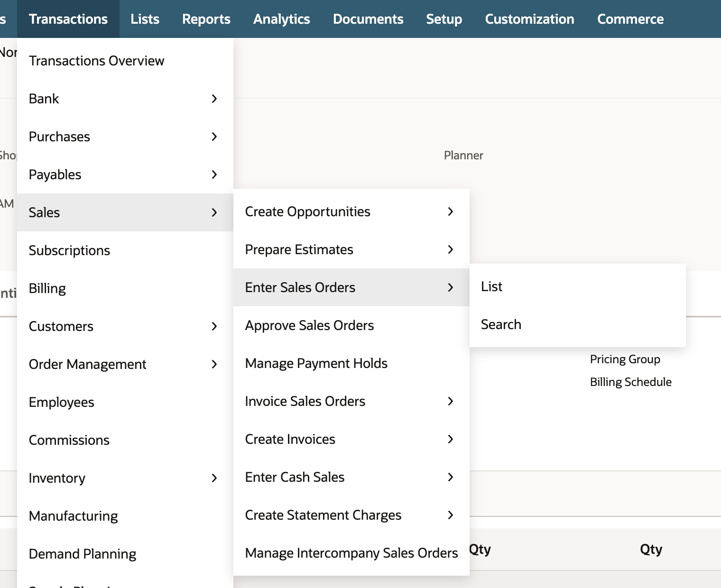Select Transactions Overview

pyautogui.click(x=125, y=61)
